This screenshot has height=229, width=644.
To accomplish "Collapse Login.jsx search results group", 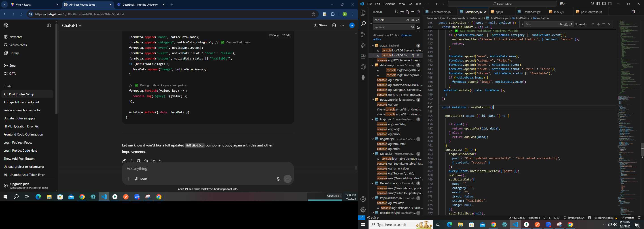I will pyautogui.click(x=373, y=119).
